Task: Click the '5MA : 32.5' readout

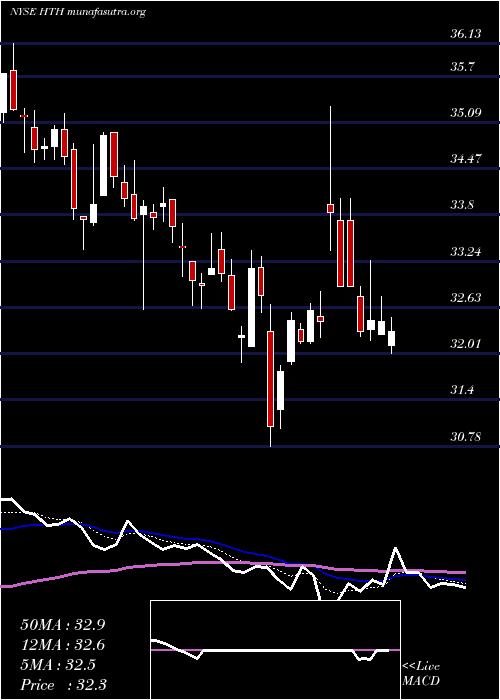Action: (x=58, y=665)
